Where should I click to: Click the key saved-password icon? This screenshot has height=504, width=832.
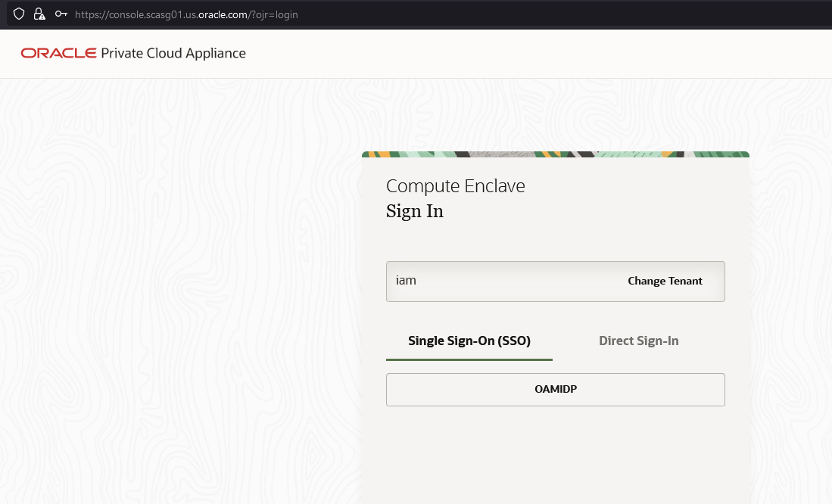(61, 14)
